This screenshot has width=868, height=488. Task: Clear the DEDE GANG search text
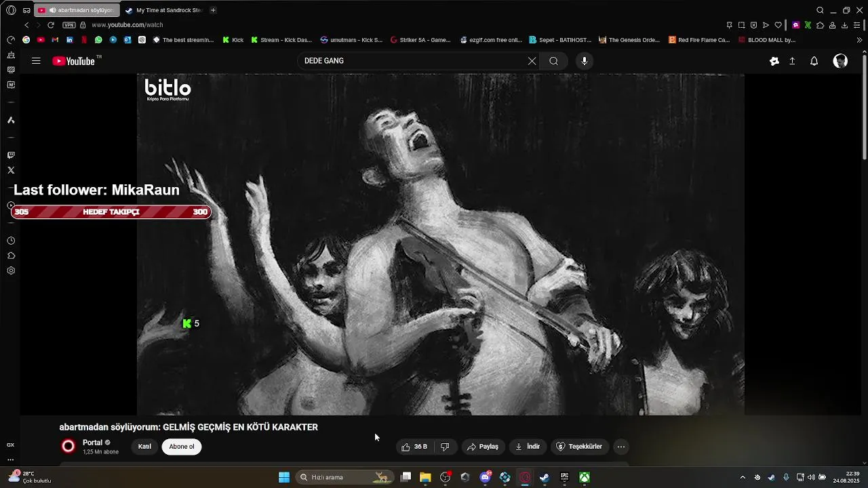point(532,61)
